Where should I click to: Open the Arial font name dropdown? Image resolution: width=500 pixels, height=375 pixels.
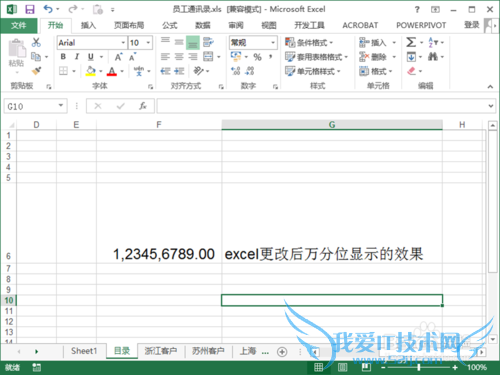pyautogui.click(x=123, y=43)
